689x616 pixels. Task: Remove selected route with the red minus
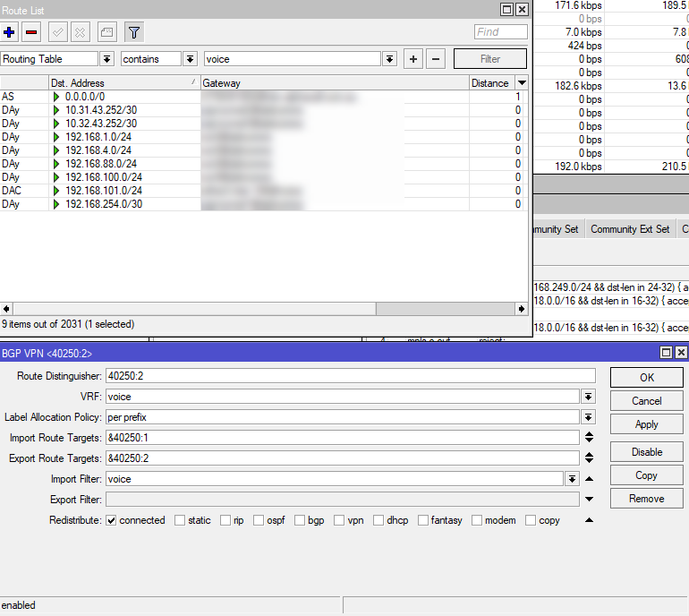[x=31, y=32]
